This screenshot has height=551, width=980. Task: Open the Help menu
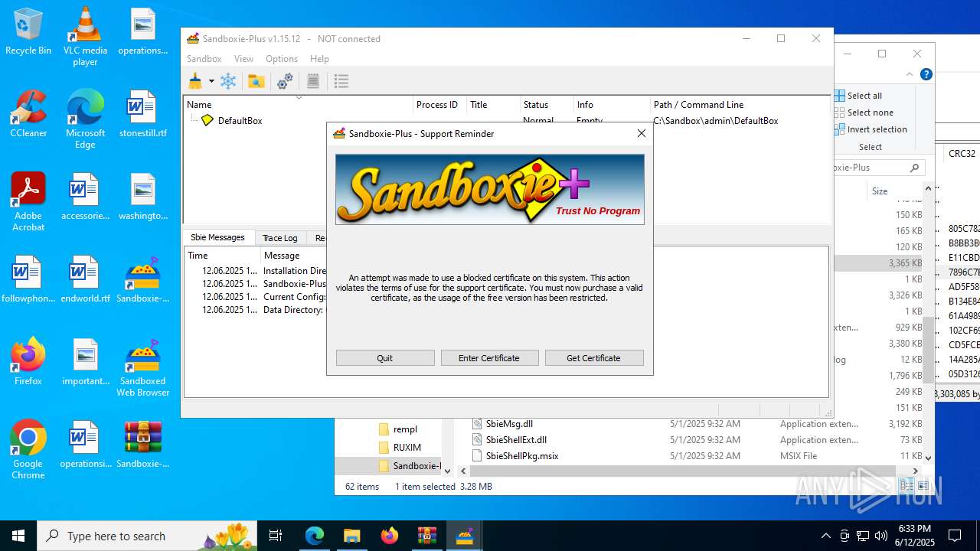319,59
